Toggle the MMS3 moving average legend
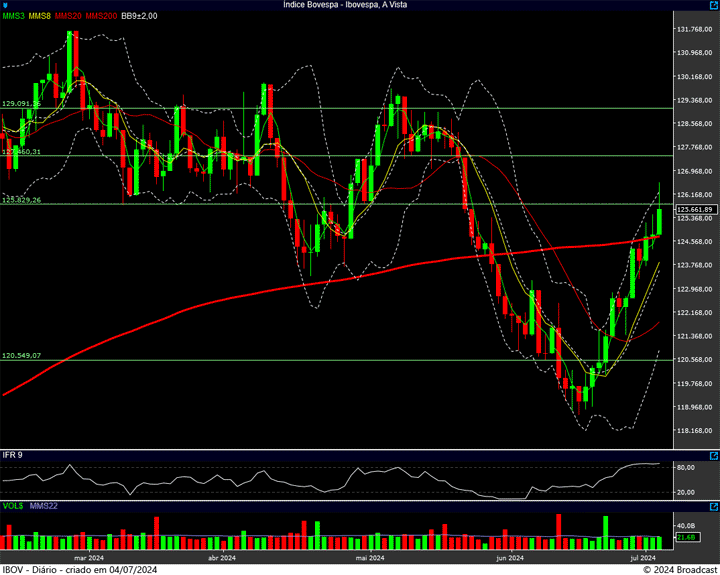The width and height of the screenshot is (720, 575). click(x=13, y=16)
